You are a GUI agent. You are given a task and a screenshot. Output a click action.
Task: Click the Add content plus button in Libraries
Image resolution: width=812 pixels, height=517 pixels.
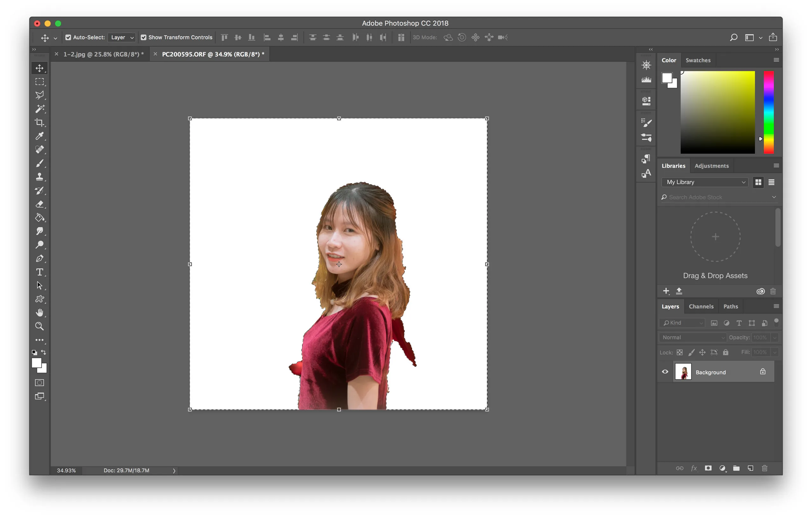(x=666, y=291)
